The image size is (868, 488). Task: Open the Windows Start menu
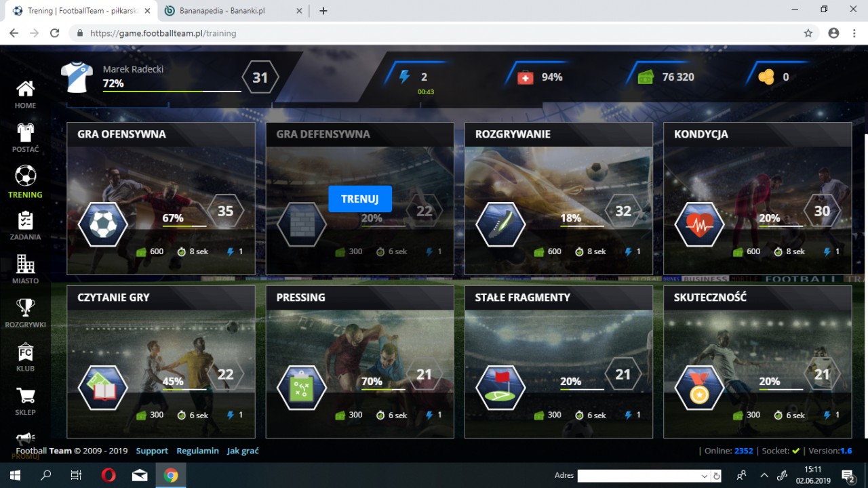pos(15,475)
